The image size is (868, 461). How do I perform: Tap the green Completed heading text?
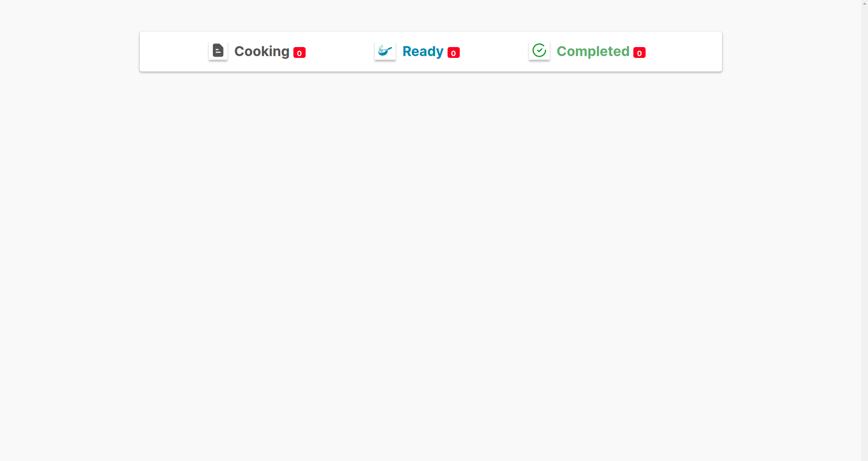[x=593, y=52]
